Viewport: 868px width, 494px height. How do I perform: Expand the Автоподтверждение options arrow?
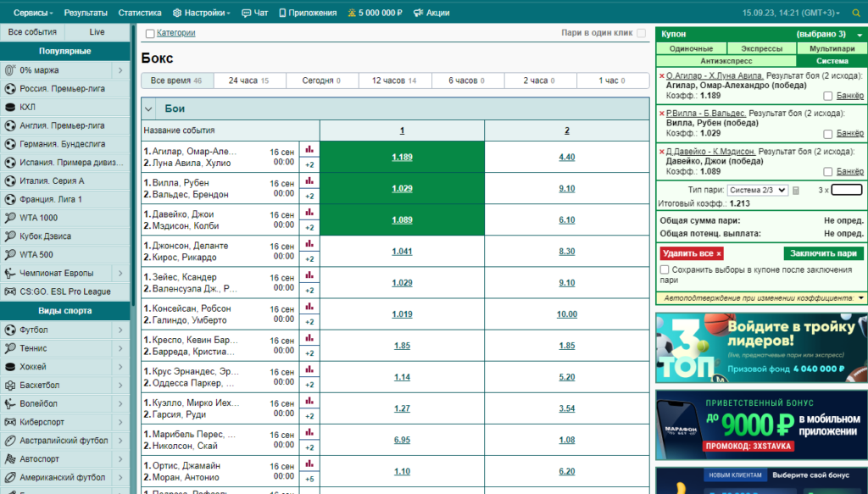(x=861, y=298)
